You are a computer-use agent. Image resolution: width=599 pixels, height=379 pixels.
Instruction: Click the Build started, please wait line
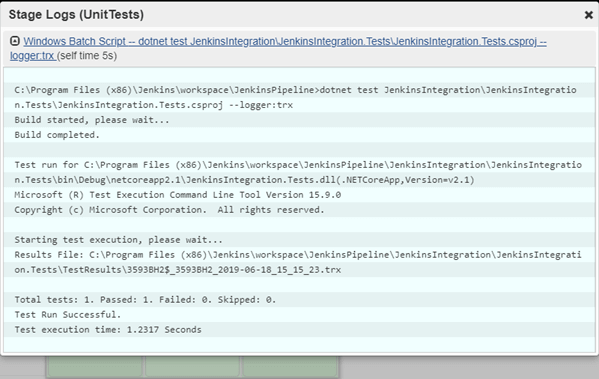[x=92, y=120]
